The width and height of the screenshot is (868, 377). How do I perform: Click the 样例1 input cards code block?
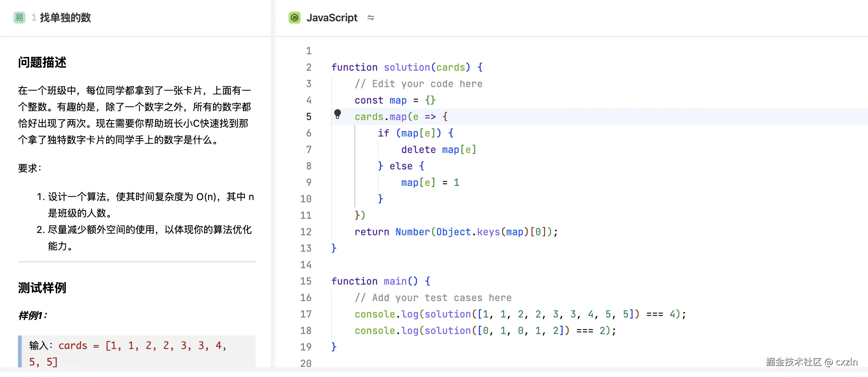[x=137, y=352]
